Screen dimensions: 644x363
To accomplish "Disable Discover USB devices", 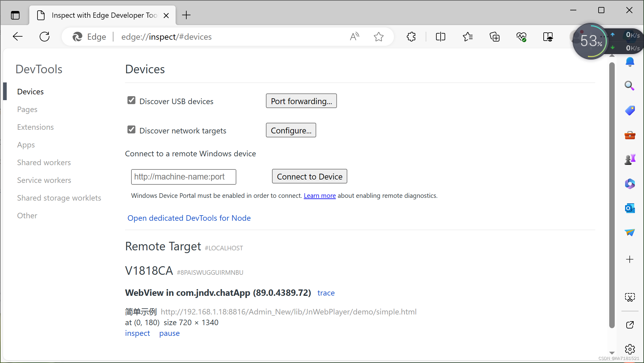I will (x=131, y=100).
